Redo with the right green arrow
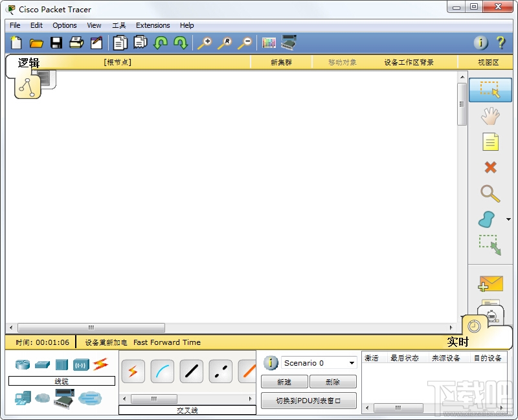Viewport: 518px width, 420px height. point(181,43)
